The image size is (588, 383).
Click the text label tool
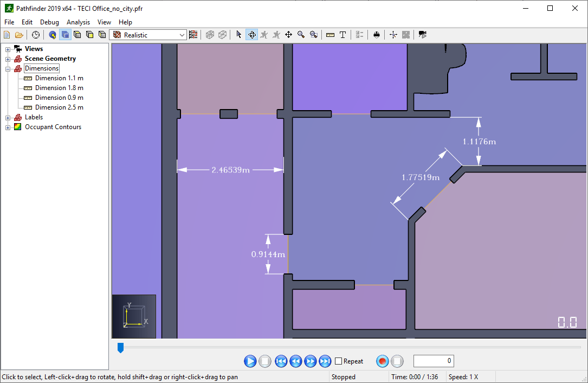(x=343, y=35)
